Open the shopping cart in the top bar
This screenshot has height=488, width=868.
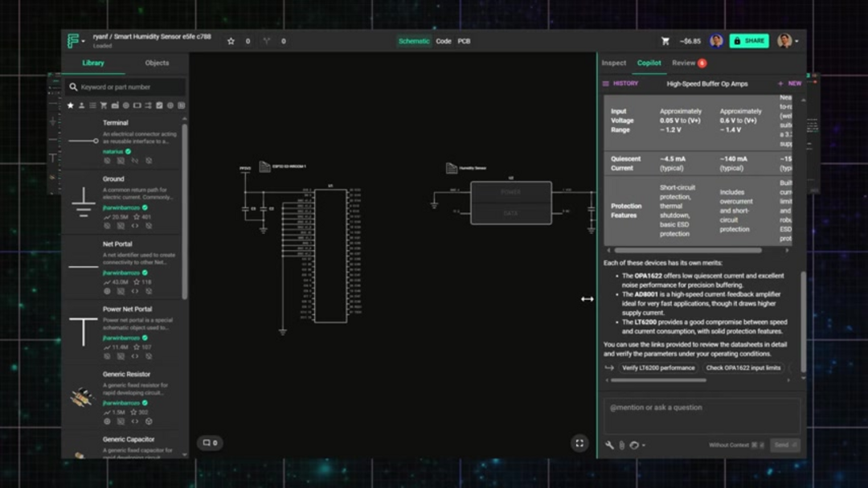pos(665,40)
